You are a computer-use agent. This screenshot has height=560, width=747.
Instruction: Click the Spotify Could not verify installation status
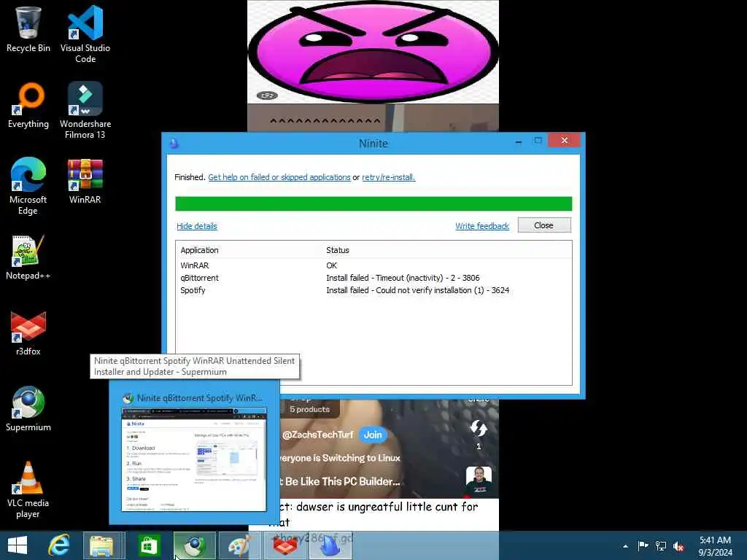tap(417, 290)
